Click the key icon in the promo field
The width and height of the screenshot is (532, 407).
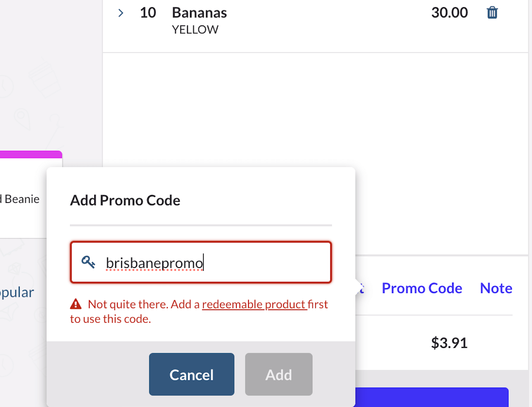tap(89, 262)
